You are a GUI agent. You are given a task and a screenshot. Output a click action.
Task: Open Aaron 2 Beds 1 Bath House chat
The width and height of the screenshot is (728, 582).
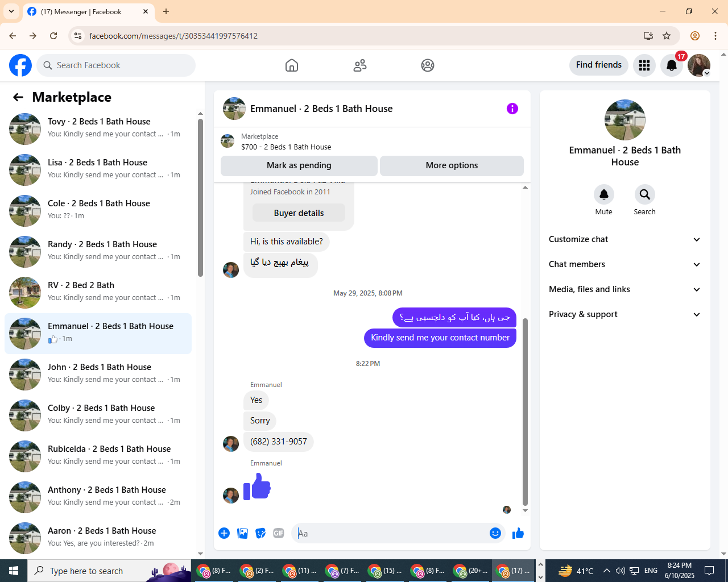pos(98,538)
